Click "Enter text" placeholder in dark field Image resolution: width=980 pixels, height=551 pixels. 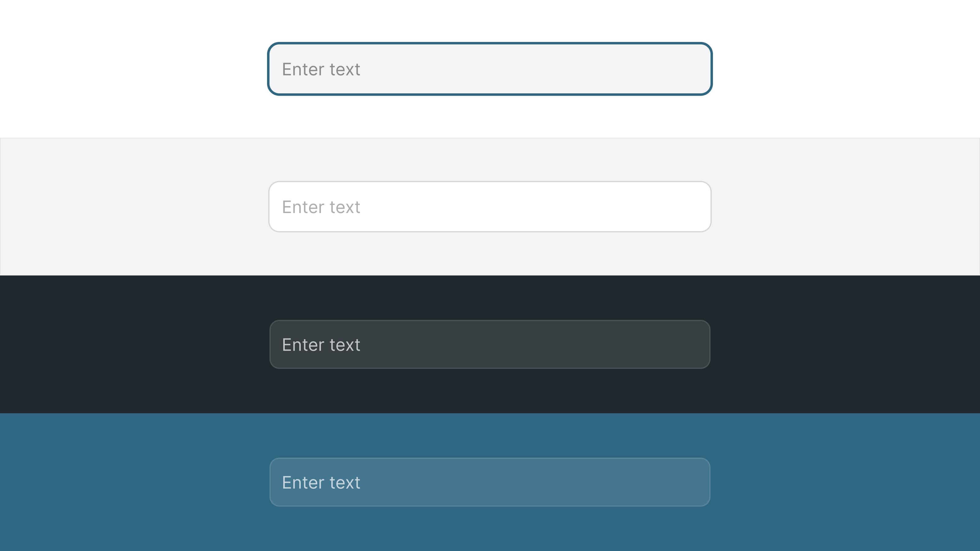coord(321,344)
